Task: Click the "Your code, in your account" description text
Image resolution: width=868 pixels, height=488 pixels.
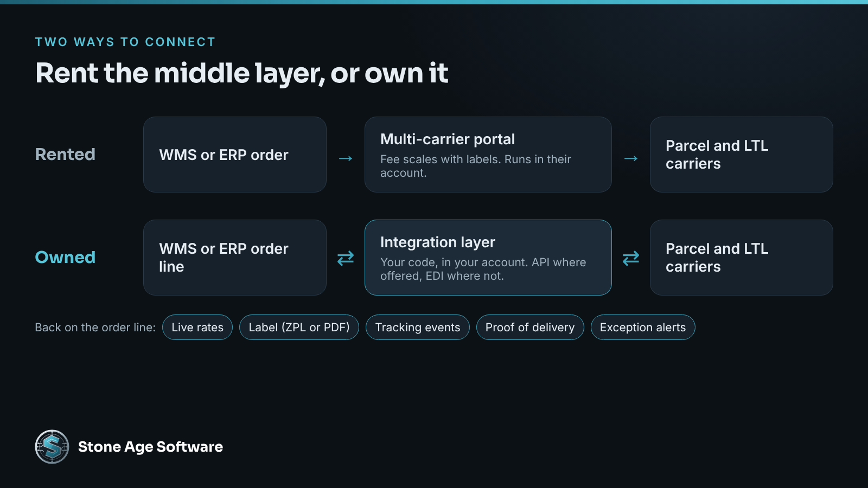Action: tap(483, 269)
